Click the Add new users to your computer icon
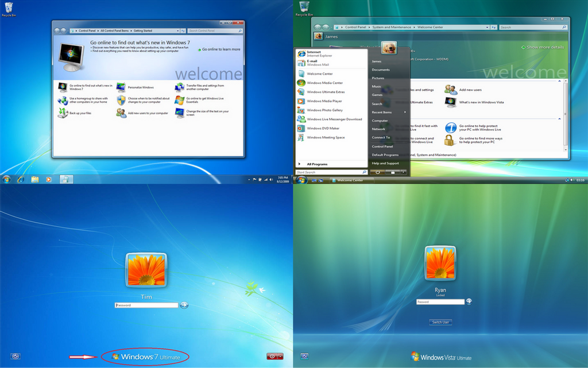Viewport: 588px width, 368px height. 121,113
